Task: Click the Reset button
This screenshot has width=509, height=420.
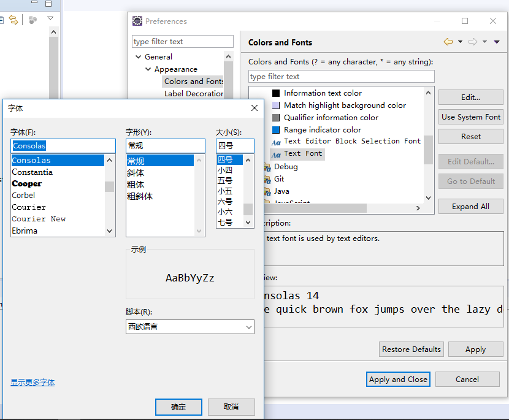Action: point(471,137)
